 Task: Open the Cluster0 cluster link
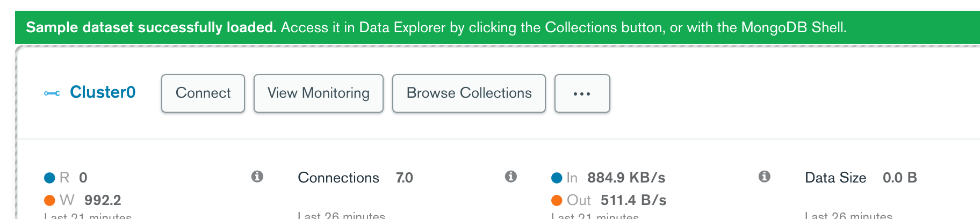(103, 92)
